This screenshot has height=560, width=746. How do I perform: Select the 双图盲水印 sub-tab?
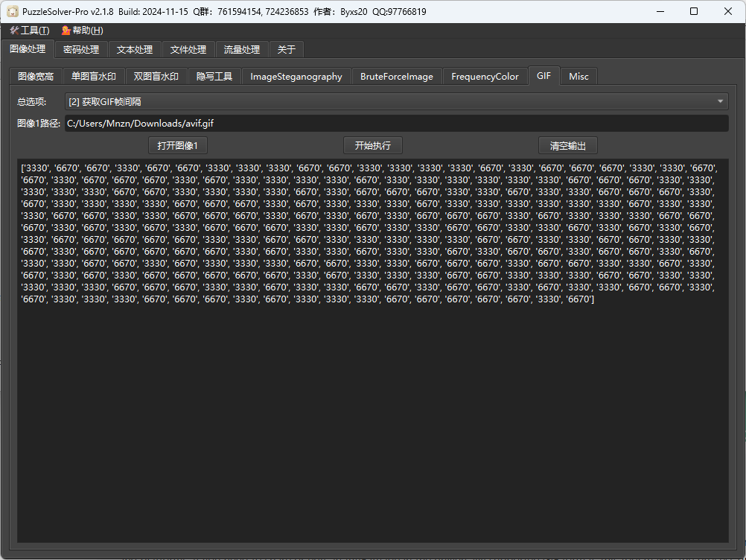pos(156,77)
